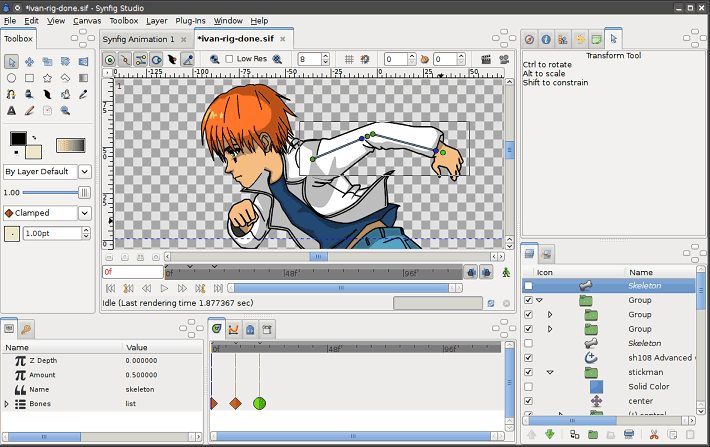Disable the stickman layer checkbox
The width and height of the screenshot is (710, 447).
[528, 371]
